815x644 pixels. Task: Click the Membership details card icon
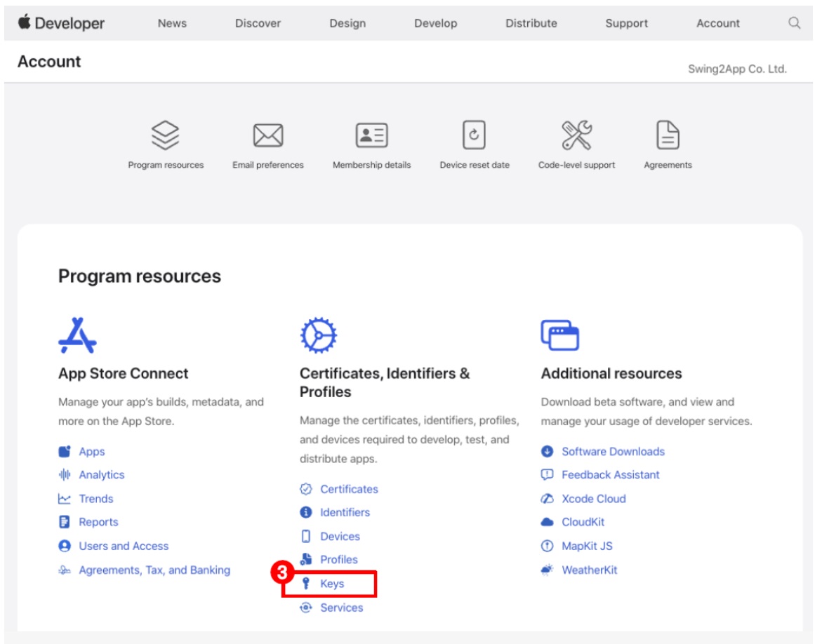371,135
